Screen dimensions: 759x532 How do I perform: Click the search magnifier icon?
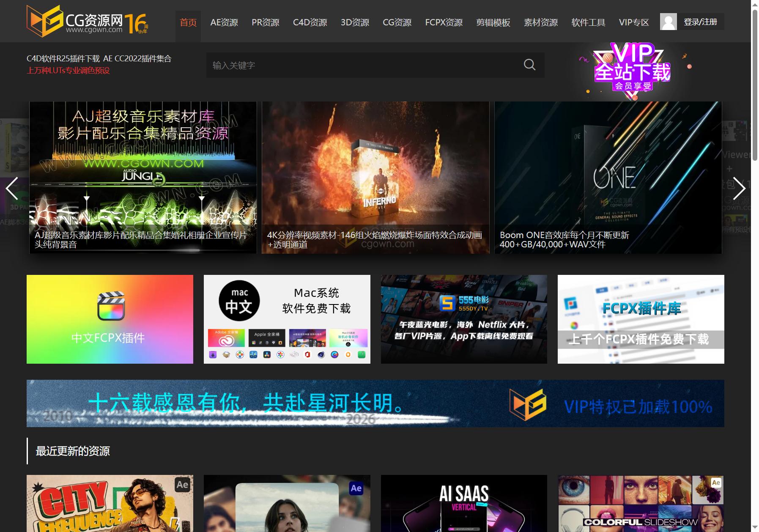(529, 65)
